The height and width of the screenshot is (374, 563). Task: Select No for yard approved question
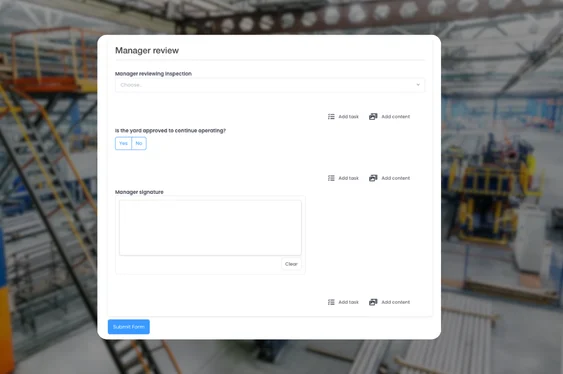139,143
